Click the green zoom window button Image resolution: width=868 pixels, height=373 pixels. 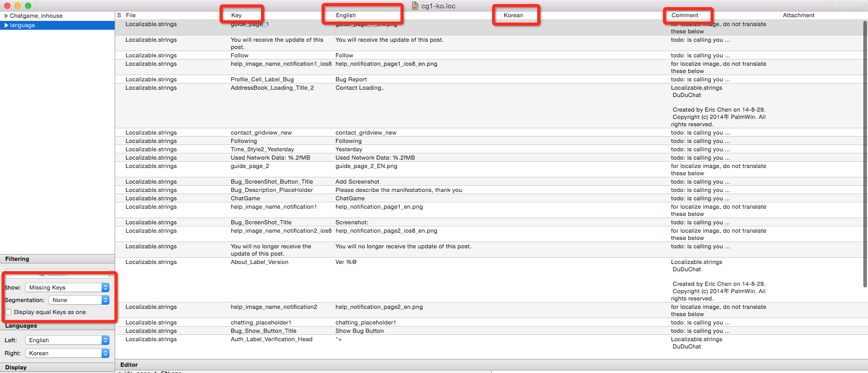tap(28, 6)
